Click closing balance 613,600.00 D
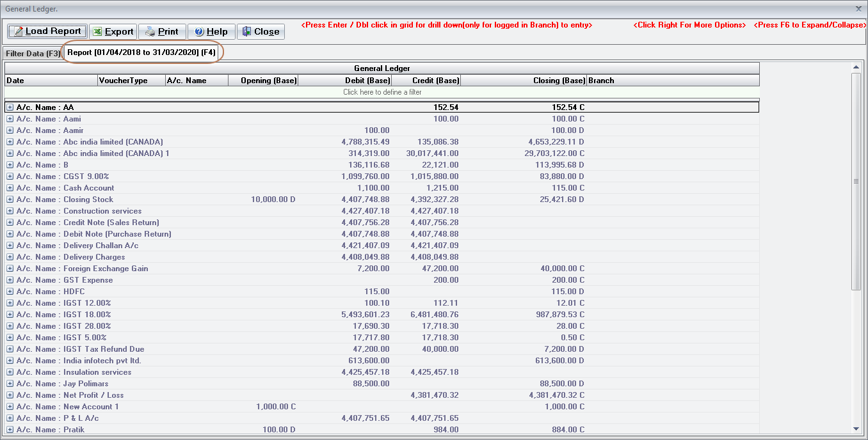This screenshot has width=868, height=440. (560, 361)
